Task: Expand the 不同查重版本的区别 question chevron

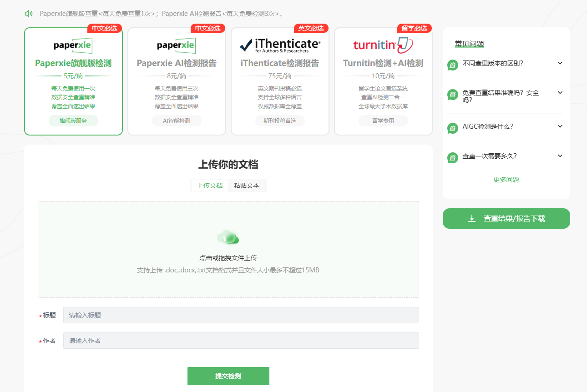Action: point(560,63)
